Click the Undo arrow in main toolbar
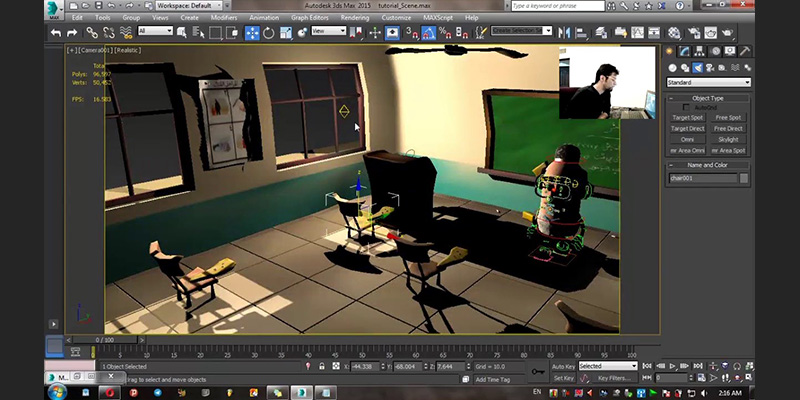 click(x=55, y=32)
